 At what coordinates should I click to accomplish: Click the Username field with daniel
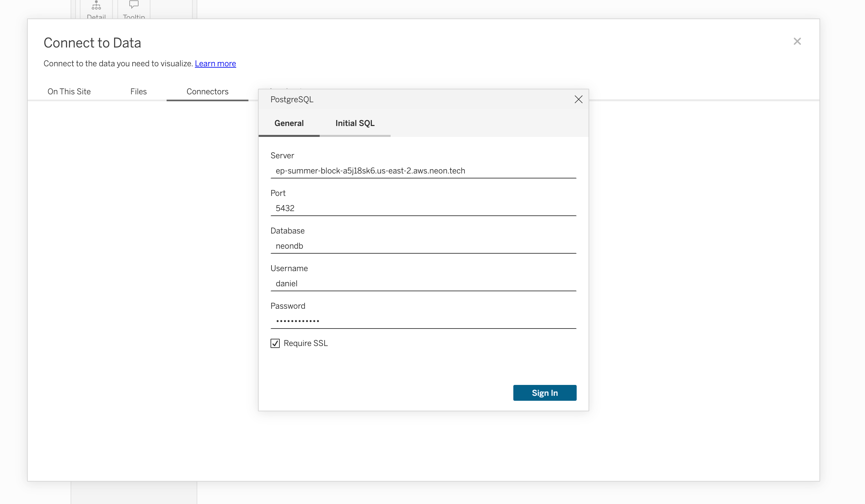(x=423, y=283)
